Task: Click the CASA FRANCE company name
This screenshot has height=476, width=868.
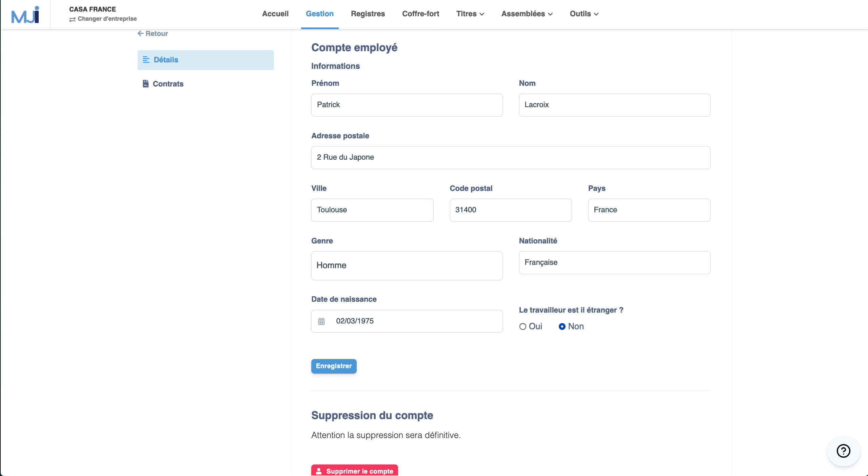Action: [x=93, y=9]
